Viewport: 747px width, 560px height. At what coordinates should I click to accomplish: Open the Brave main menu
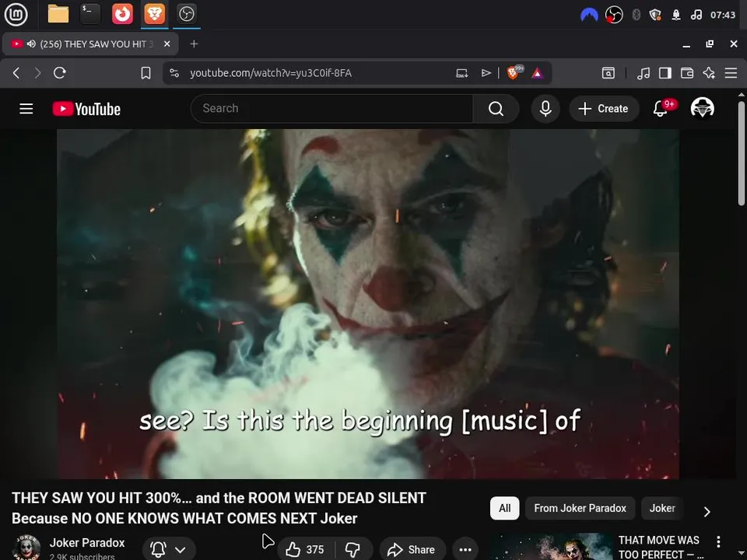731,73
